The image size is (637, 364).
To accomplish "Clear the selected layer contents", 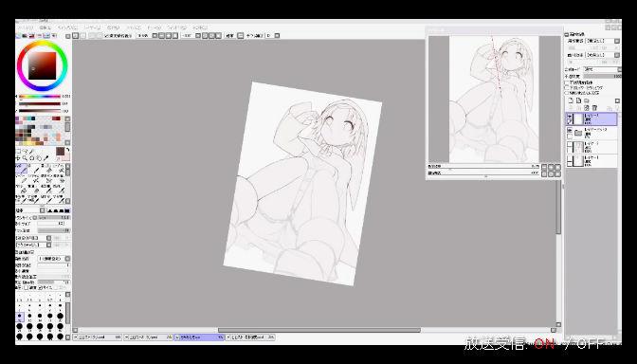I will pos(587,108).
